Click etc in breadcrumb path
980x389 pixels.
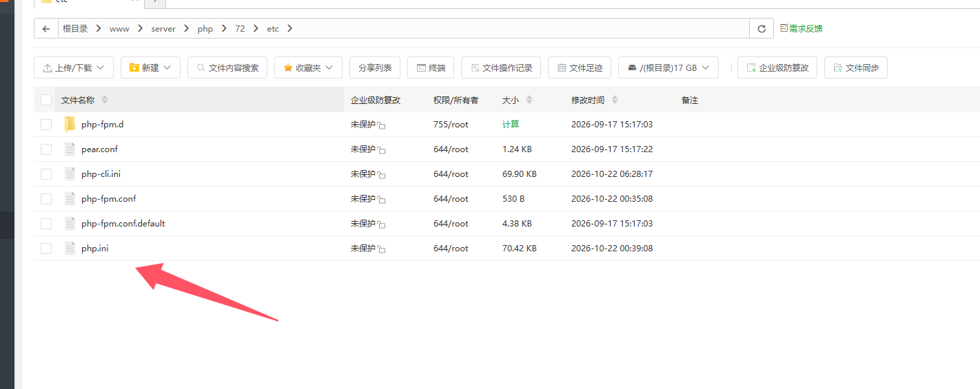(273, 28)
